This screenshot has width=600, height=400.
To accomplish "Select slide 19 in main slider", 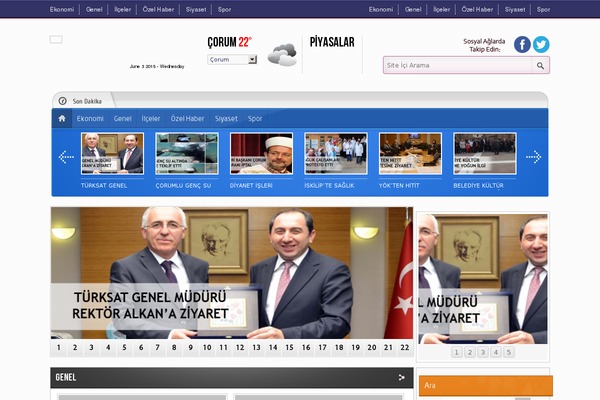I will tap(355, 348).
